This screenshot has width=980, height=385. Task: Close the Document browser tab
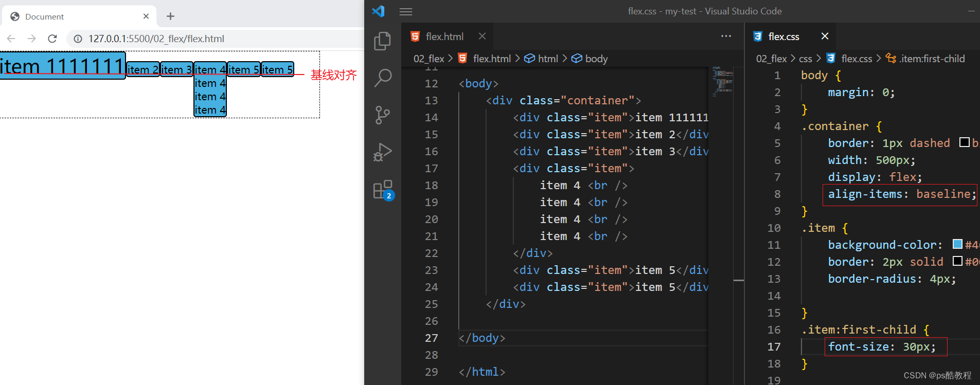point(146,16)
